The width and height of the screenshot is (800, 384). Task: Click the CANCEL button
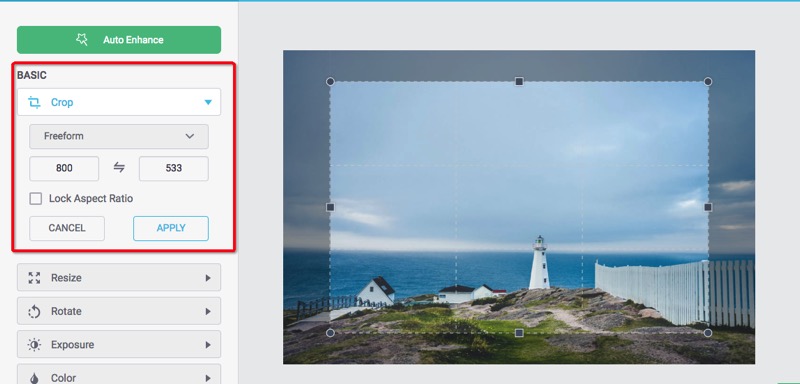67,228
